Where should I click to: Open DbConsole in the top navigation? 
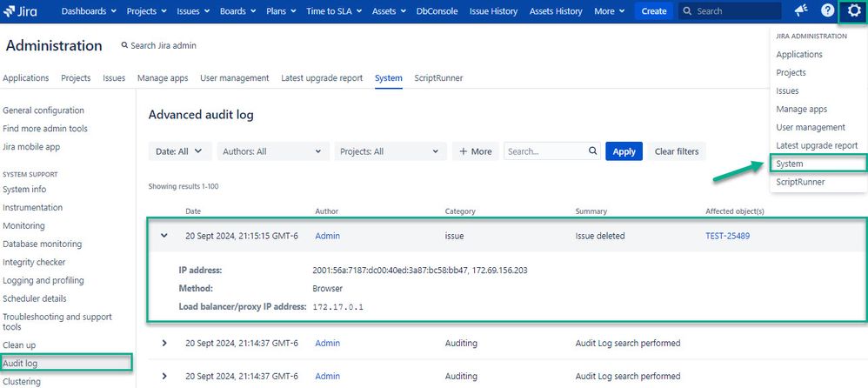coord(437,11)
